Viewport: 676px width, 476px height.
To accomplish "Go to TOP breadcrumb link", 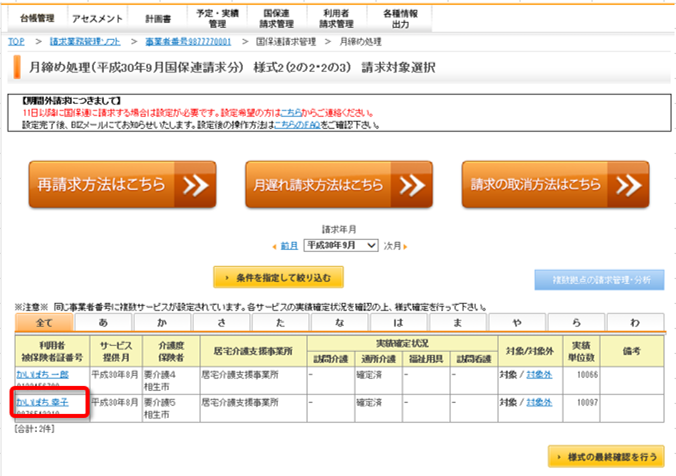I will click(16, 41).
